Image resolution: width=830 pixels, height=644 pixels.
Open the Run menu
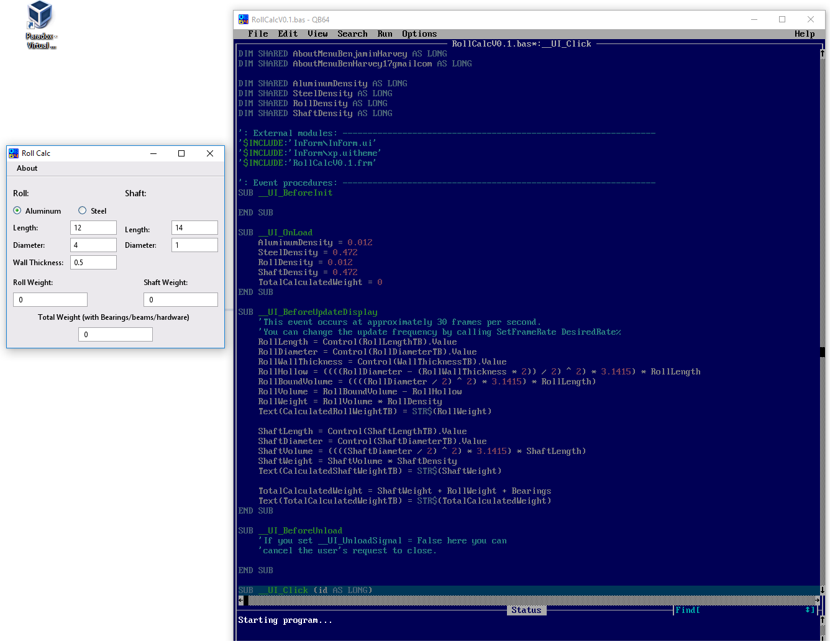pyautogui.click(x=385, y=34)
